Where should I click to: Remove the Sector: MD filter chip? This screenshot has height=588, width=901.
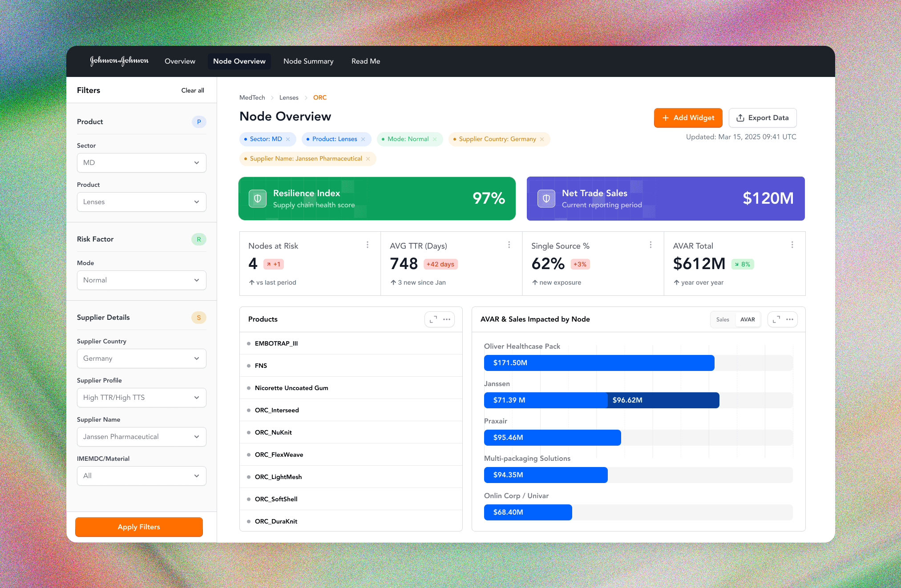288,139
